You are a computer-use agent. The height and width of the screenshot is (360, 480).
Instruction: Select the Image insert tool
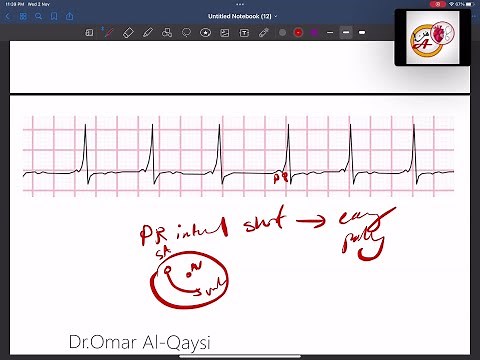[x=225, y=33]
